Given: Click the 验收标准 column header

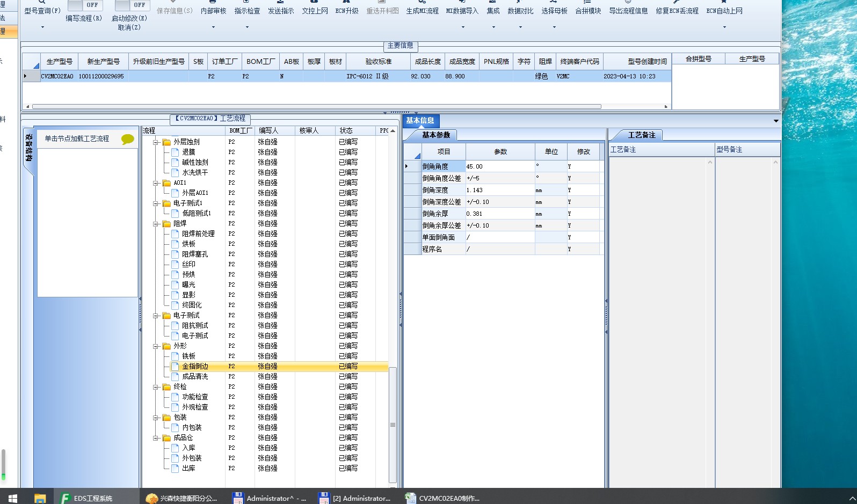Looking at the screenshot, I should point(379,62).
